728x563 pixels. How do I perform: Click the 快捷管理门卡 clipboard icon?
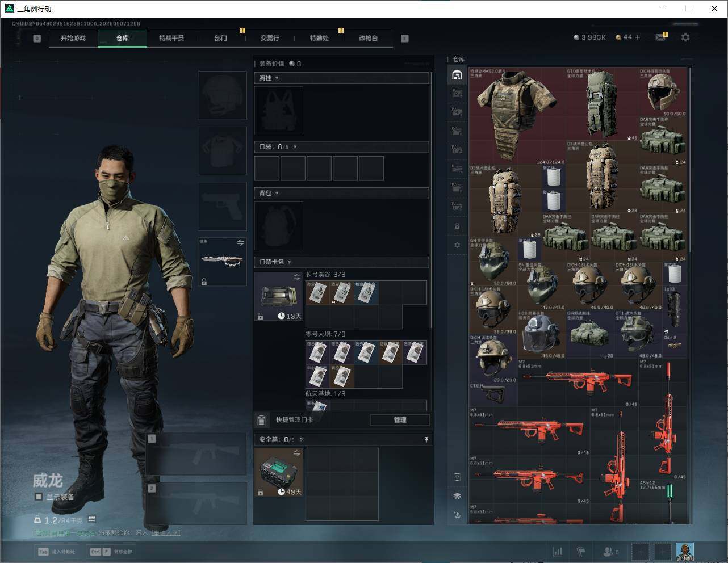pyautogui.click(x=262, y=420)
